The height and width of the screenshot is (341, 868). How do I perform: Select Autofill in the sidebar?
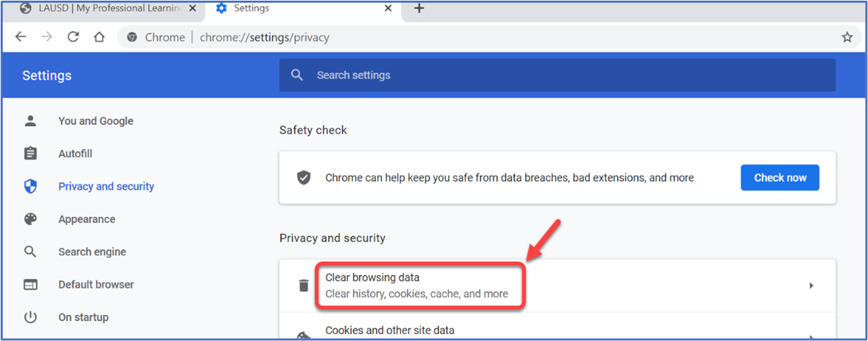click(x=75, y=153)
